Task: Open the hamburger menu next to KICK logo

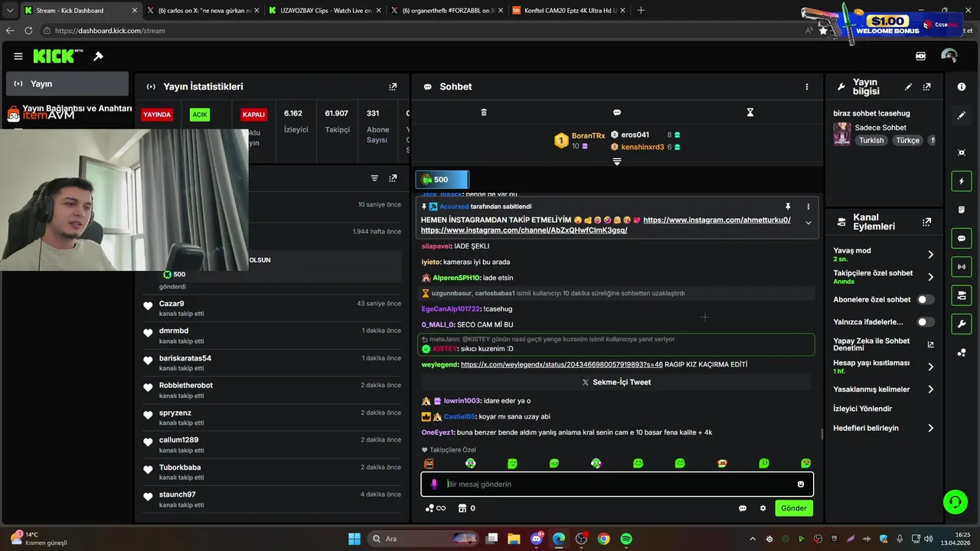Action: pos(18,56)
